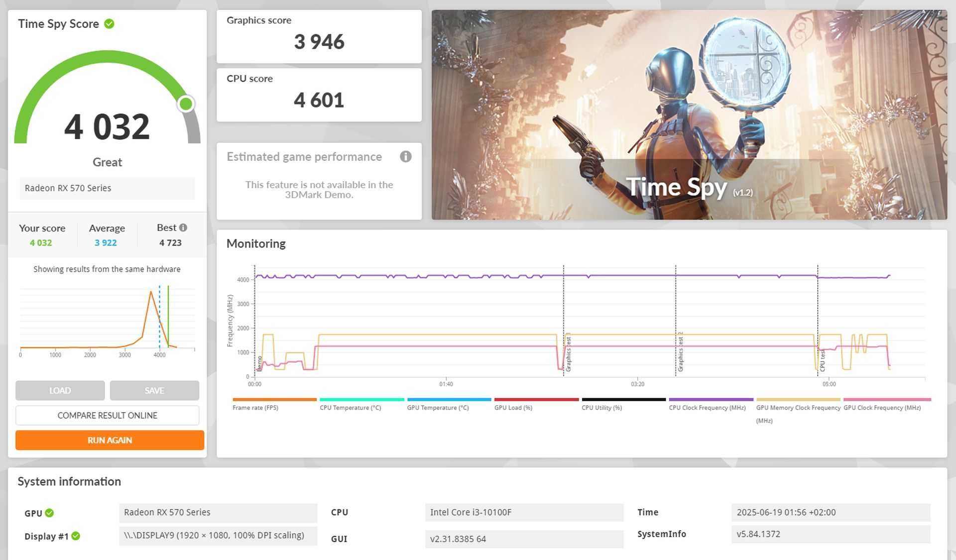Click the Demo marker at chart start

click(254, 321)
